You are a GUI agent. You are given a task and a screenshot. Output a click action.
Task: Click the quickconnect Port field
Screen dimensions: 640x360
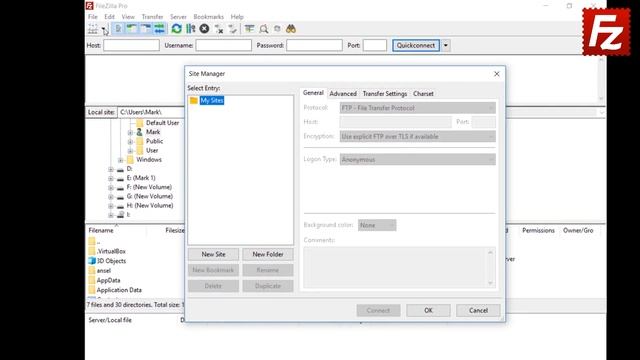[375, 45]
